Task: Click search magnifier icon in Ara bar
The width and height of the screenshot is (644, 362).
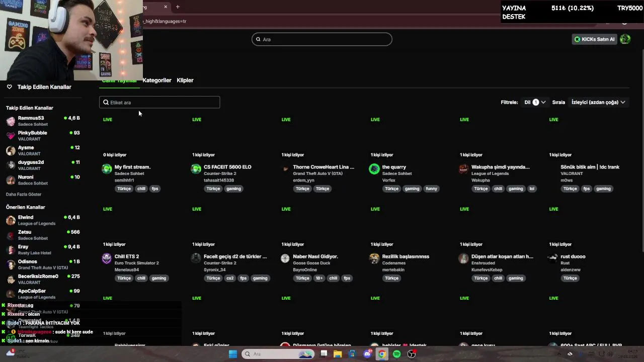Action: pyautogui.click(x=258, y=39)
